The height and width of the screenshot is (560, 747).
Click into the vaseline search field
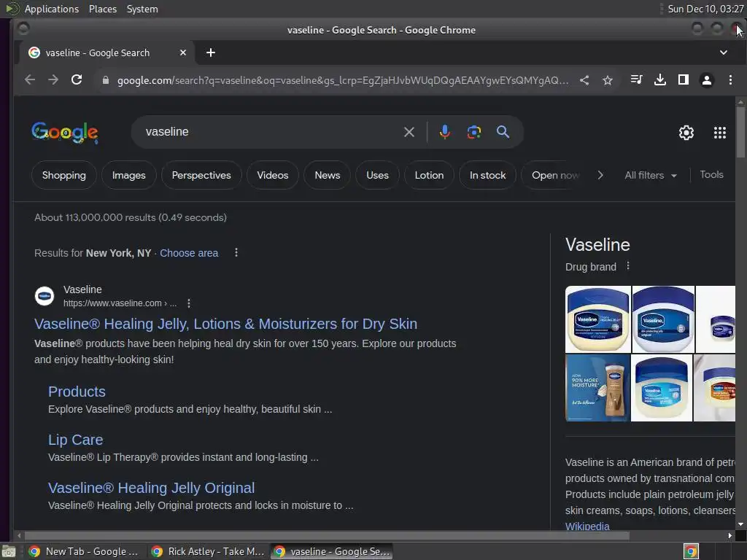tap(271, 132)
